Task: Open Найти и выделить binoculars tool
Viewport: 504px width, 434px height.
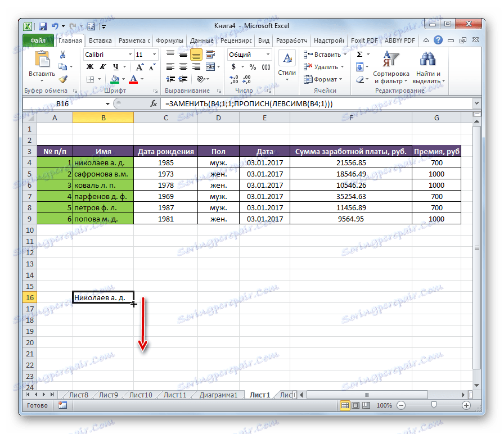Action: pyautogui.click(x=428, y=68)
